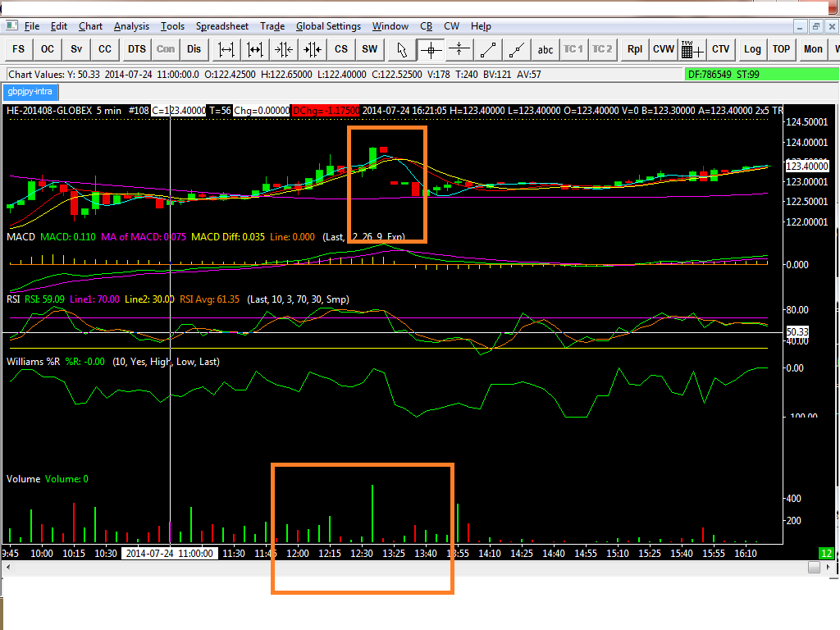Click the 2014-07-24 11:00:00 time label

[170, 554]
